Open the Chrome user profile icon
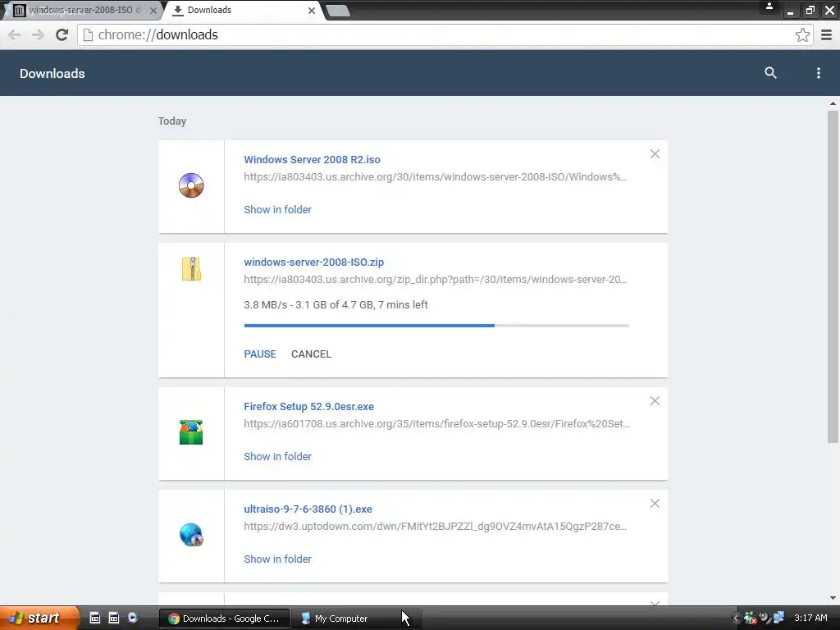 click(x=769, y=7)
